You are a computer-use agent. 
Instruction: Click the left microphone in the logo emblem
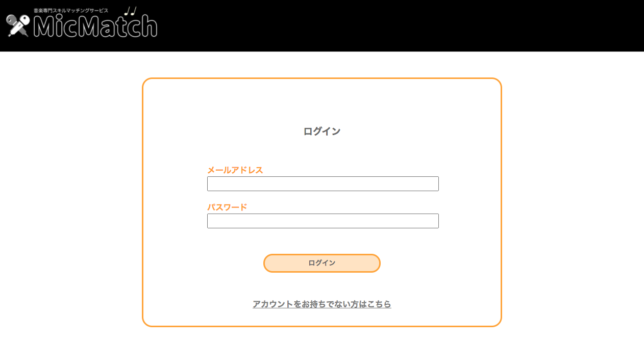tap(12, 19)
